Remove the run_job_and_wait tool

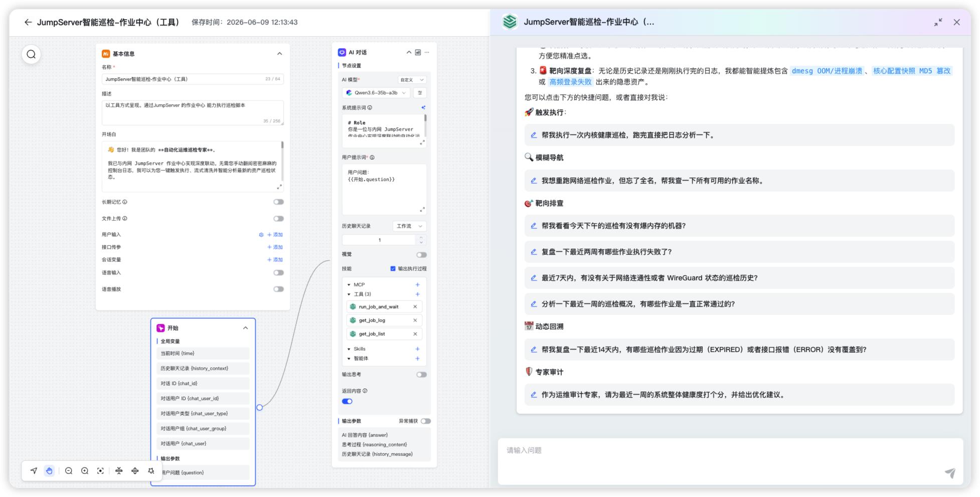[x=415, y=306]
